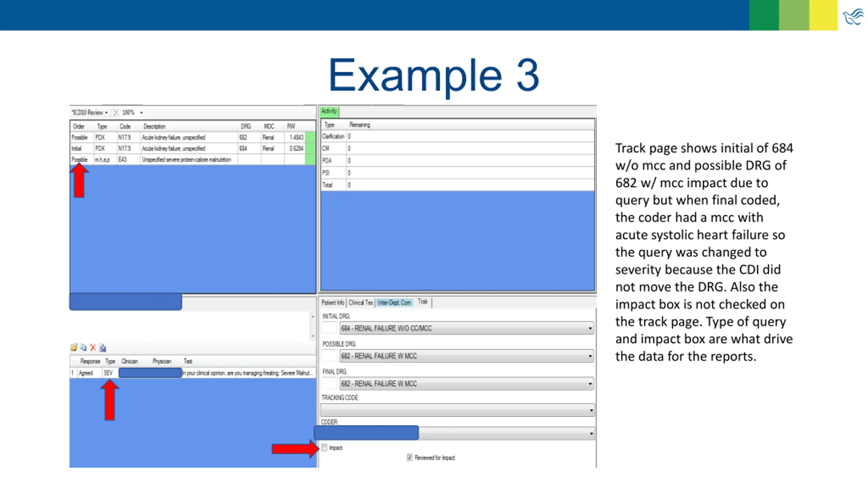Switch to the Patient Info tab
This screenshot has height=488, width=868.
click(x=333, y=302)
